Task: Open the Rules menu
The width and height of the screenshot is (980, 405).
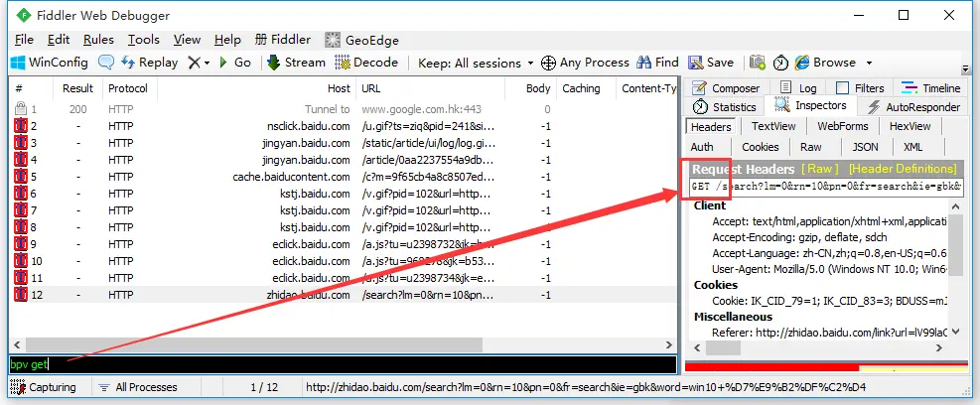Action: (98, 40)
